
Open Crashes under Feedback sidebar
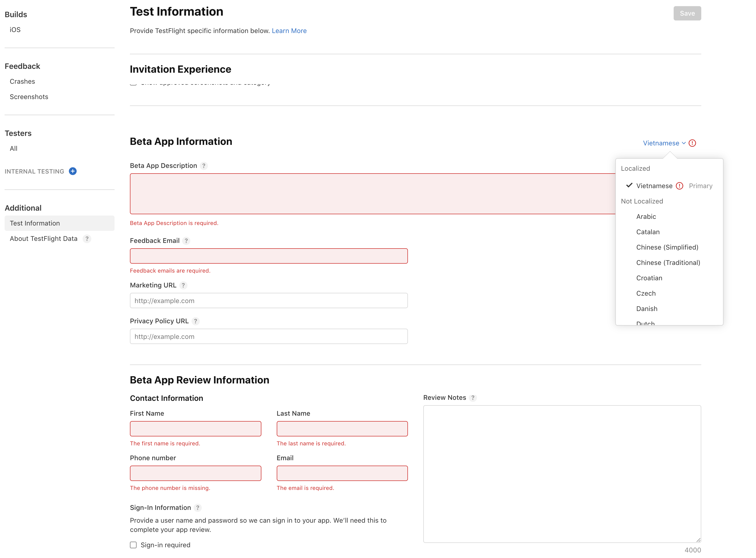click(x=22, y=81)
